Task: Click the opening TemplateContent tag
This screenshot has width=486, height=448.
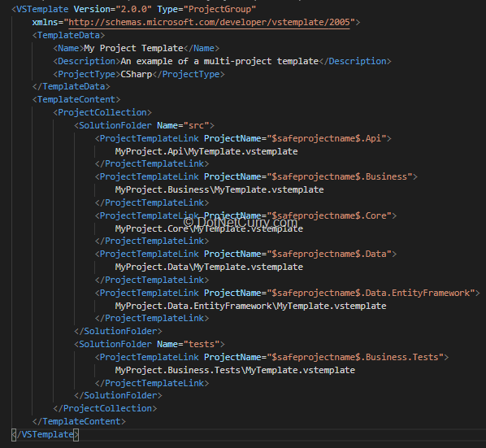Action: [76, 99]
